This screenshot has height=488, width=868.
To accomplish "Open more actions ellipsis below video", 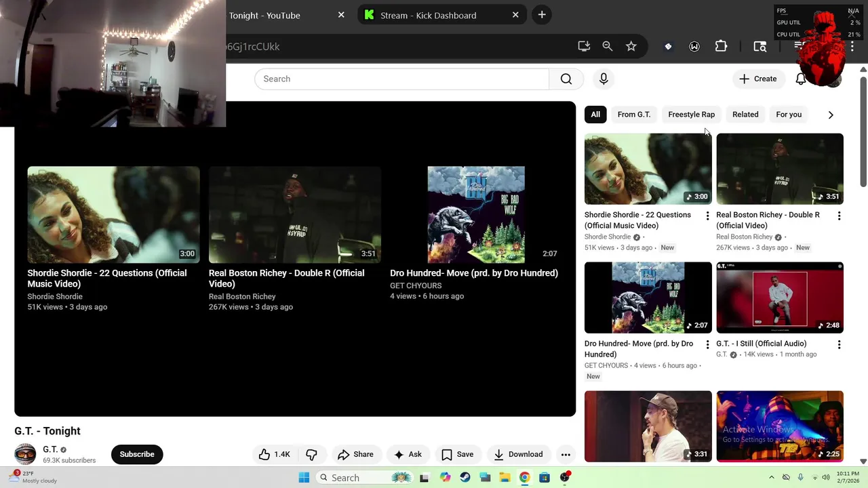I will [x=566, y=454].
